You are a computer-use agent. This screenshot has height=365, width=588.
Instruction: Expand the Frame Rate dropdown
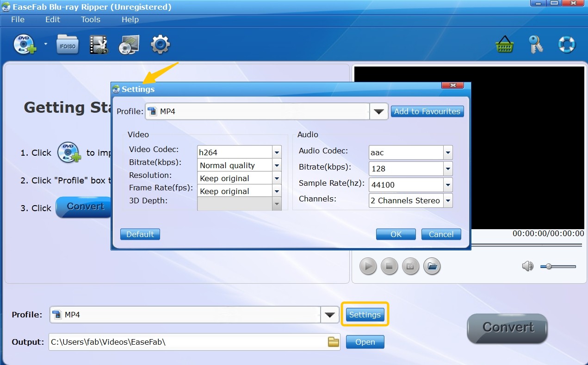pyautogui.click(x=277, y=191)
